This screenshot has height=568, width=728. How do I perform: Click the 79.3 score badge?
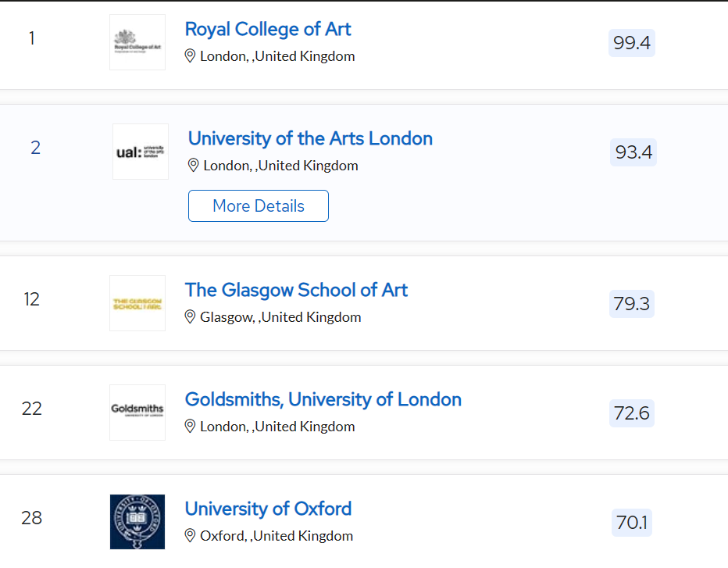[632, 304]
